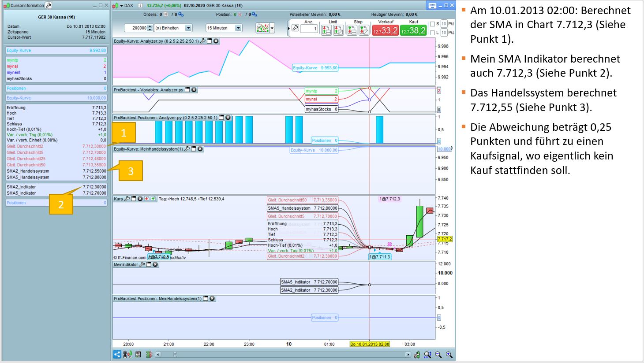Maximize the ProBacktest Variables panel
This screenshot has width=644, height=363.
coord(187,89)
